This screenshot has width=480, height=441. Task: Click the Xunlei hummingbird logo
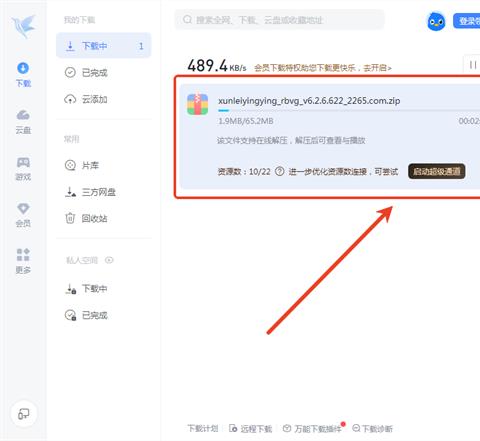pyautogui.click(x=23, y=26)
